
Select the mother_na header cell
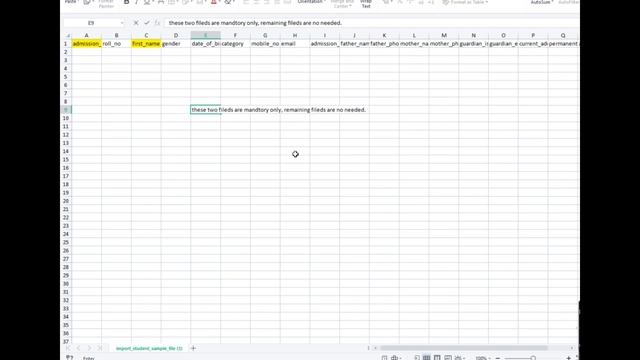pos(414,44)
